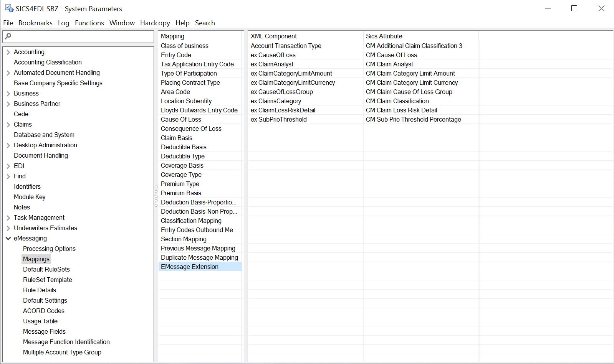Open the Hardcopy menu
Image resolution: width=614 pixels, height=364 pixels.
tap(155, 23)
